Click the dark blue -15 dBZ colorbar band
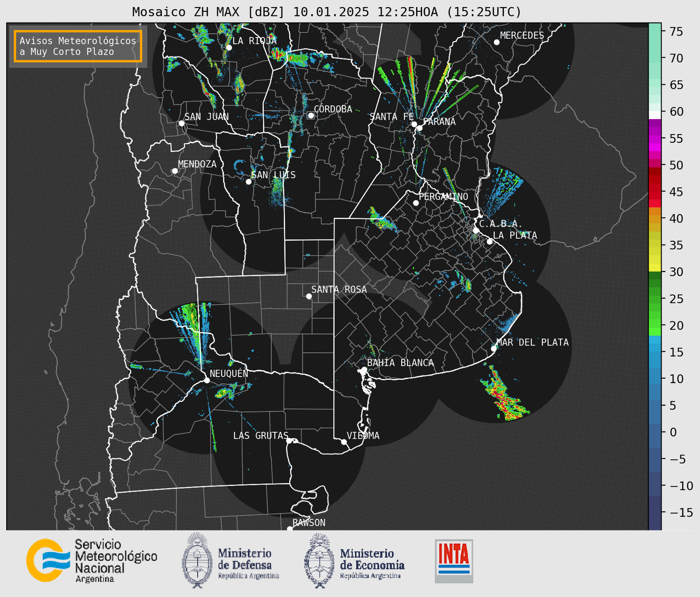This screenshot has height=597, width=700. [x=655, y=513]
